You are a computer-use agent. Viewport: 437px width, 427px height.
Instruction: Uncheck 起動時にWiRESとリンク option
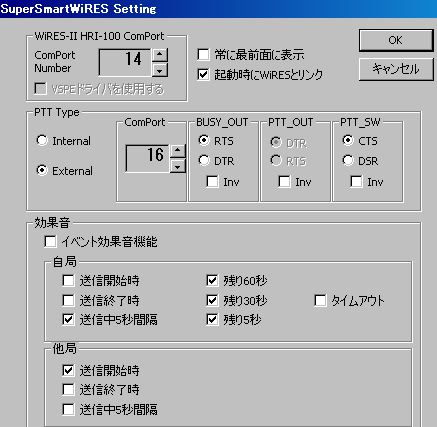(x=203, y=74)
